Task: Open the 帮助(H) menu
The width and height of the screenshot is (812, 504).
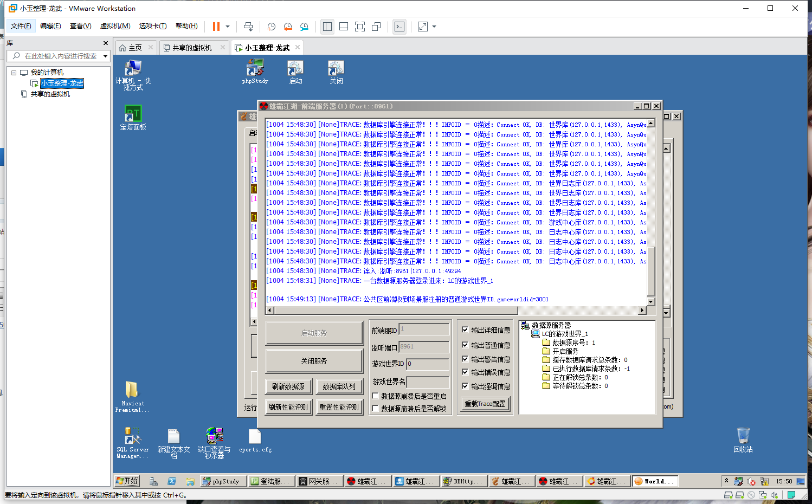Action: 186,26
